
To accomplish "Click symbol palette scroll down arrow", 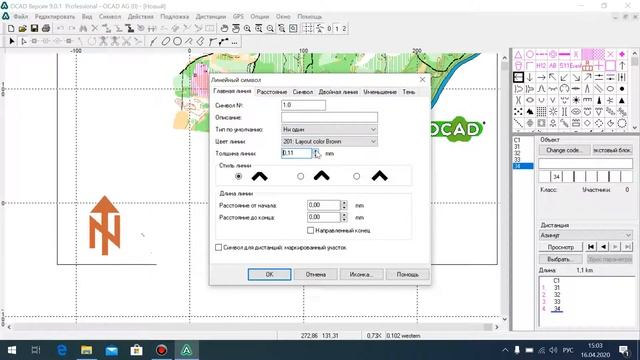I will click(x=635, y=127).
